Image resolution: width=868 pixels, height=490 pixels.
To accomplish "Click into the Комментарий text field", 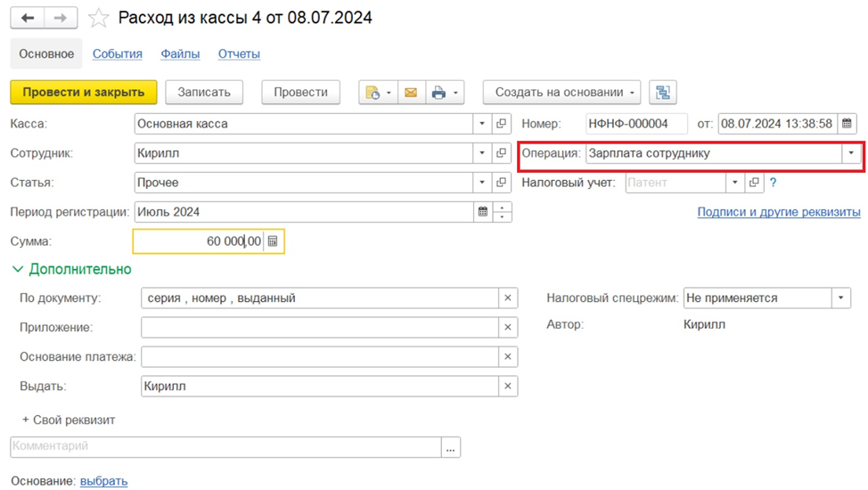I will click(225, 446).
